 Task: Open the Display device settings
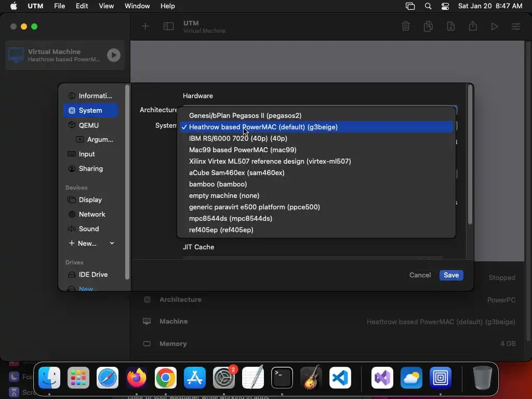(x=90, y=200)
